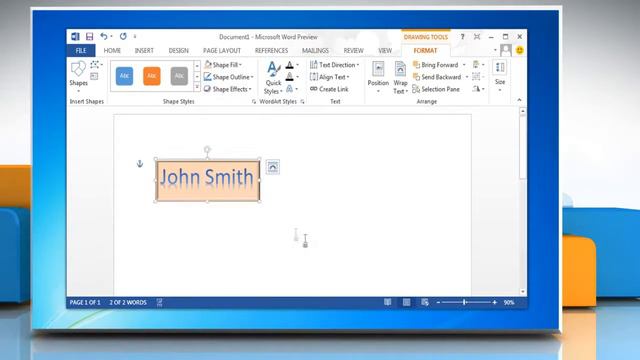The width and height of the screenshot is (640, 360).
Task: Click Create Link button
Action: point(329,89)
